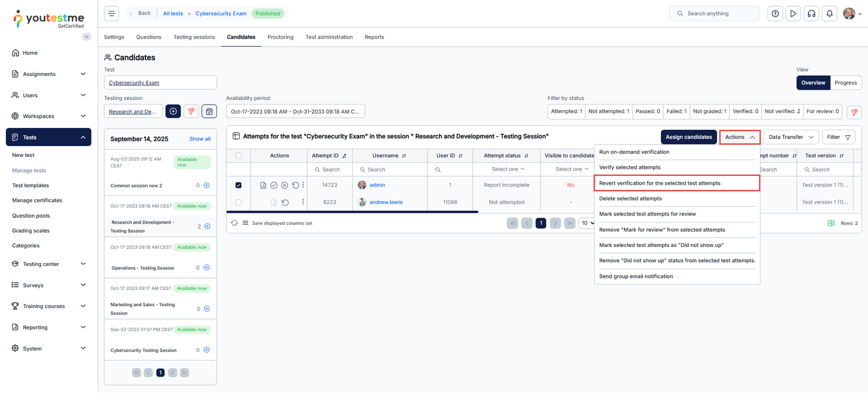Export table using the Excel icon
The width and height of the screenshot is (868, 393).
click(831, 223)
